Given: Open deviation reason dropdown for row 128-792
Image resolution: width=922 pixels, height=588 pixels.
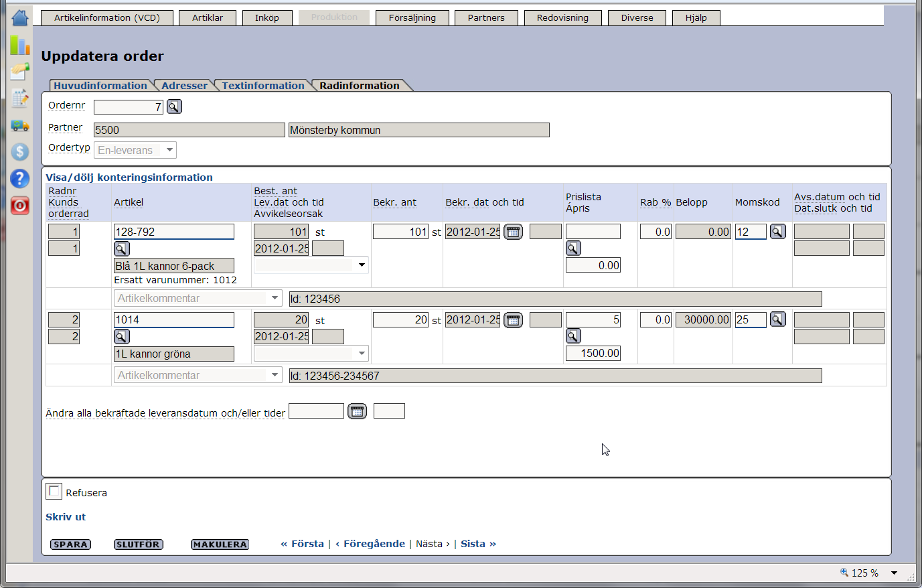Looking at the screenshot, I should [311, 265].
